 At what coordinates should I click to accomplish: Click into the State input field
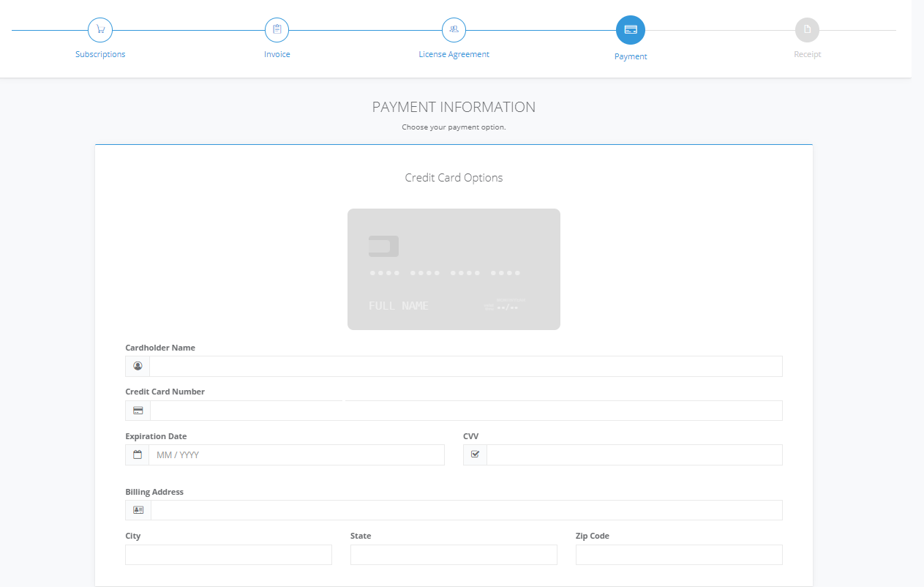point(454,555)
